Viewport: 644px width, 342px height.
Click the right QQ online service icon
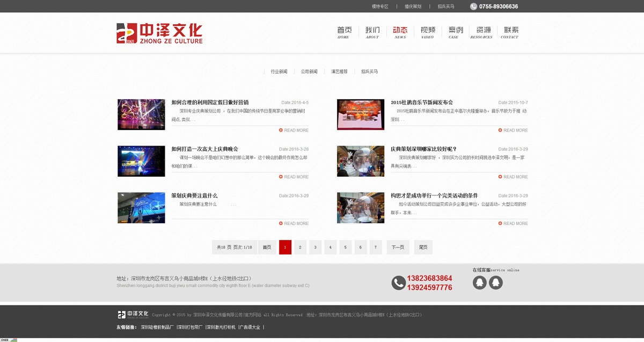pyautogui.click(x=496, y=282)
